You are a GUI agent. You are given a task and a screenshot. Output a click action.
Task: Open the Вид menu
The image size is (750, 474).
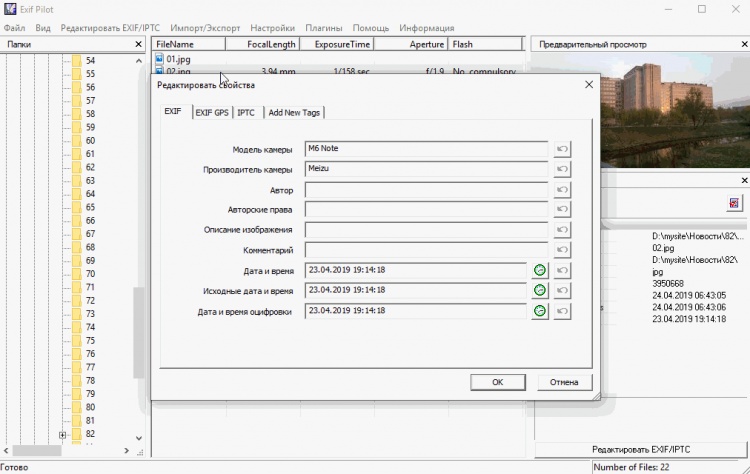click(x=43, y=28)
